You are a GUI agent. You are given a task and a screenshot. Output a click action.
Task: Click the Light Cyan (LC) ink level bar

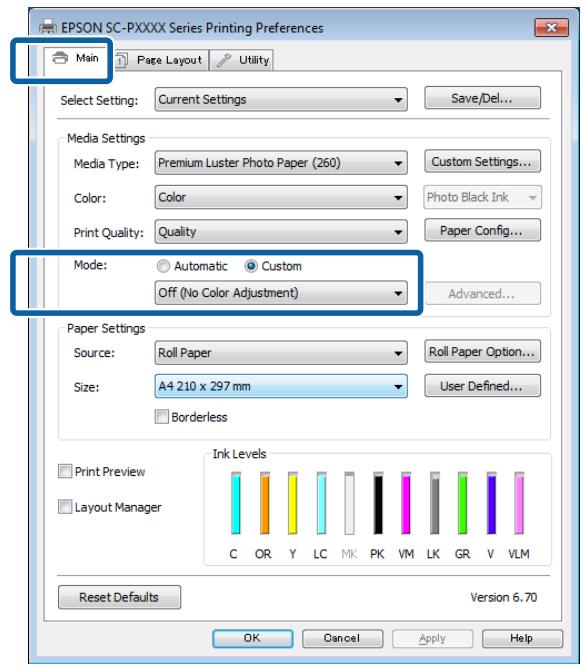321,503
